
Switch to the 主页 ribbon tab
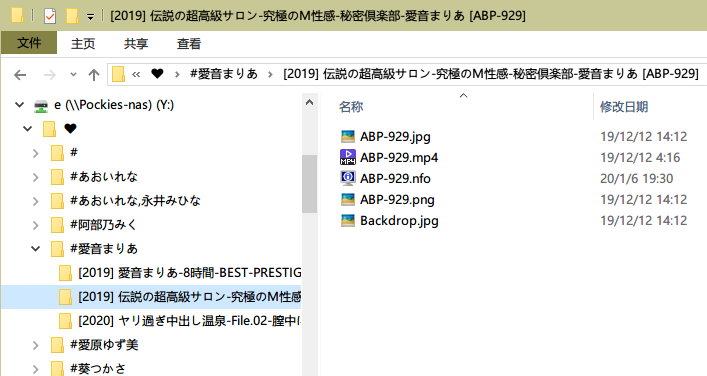[x=83, y=44]
